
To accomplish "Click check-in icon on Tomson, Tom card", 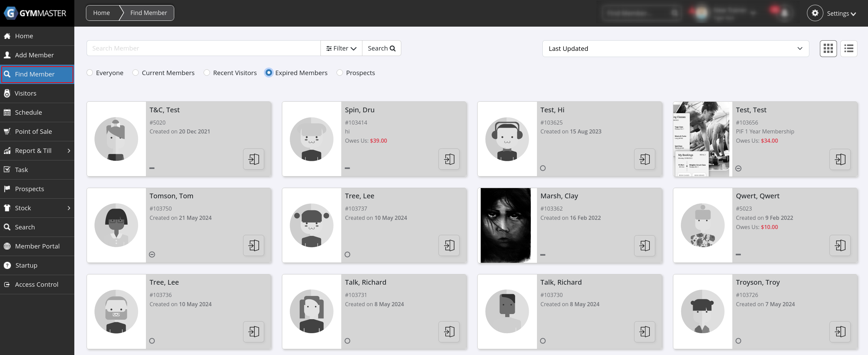I will pyautogui.click(x=254, y=245).
